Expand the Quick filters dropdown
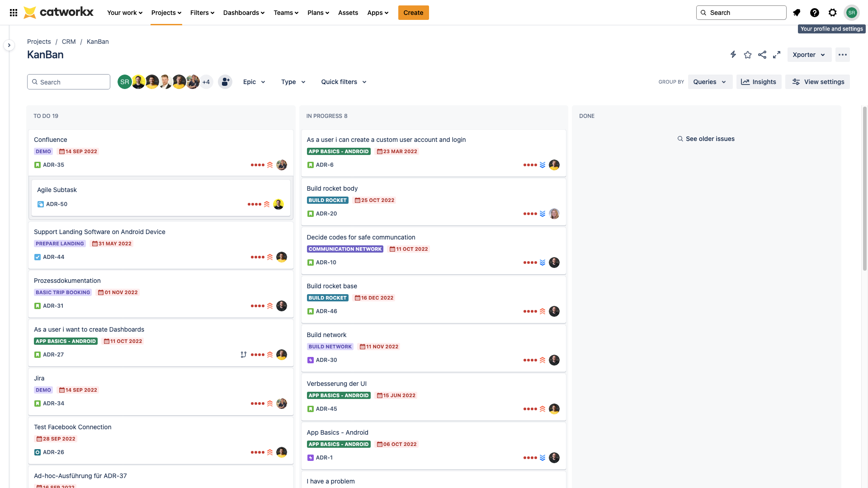 tap(344, 82)
